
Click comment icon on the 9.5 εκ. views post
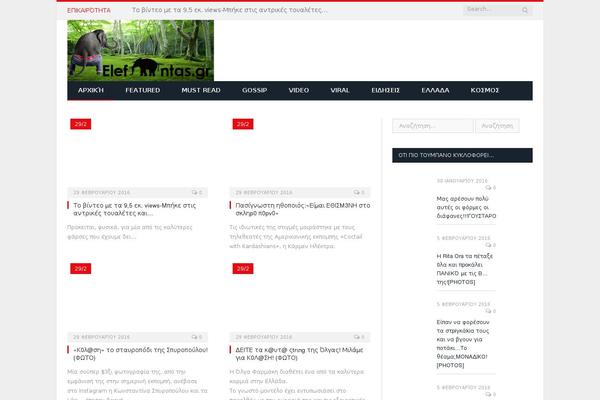click(194, 192)
